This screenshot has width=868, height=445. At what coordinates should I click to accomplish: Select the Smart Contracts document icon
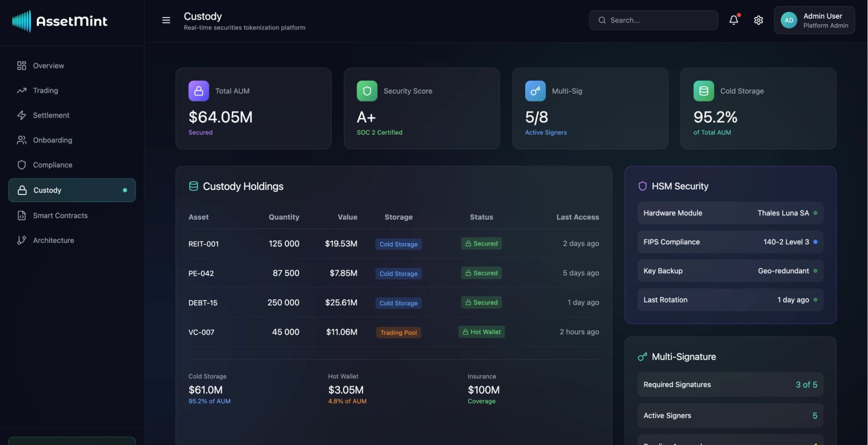point(22,216)
